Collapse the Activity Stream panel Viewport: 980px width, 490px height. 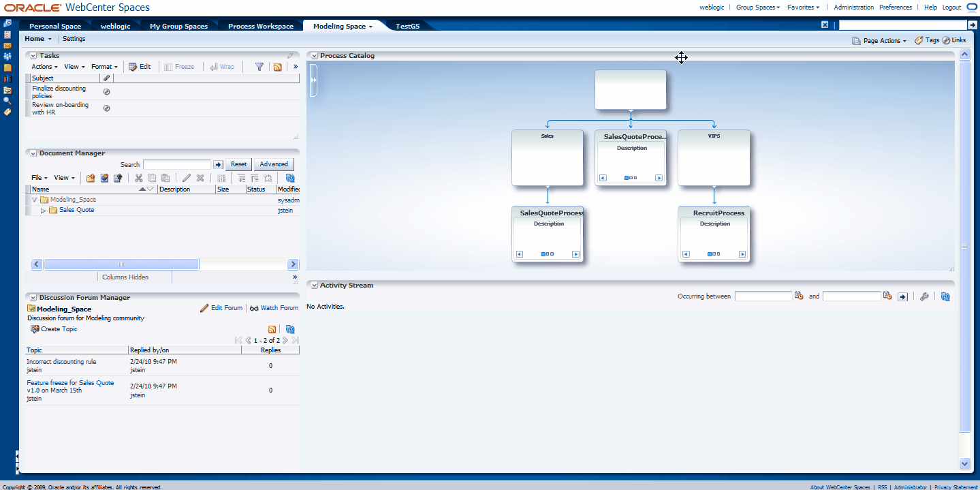pyautogui.click(x=315, y=286)
